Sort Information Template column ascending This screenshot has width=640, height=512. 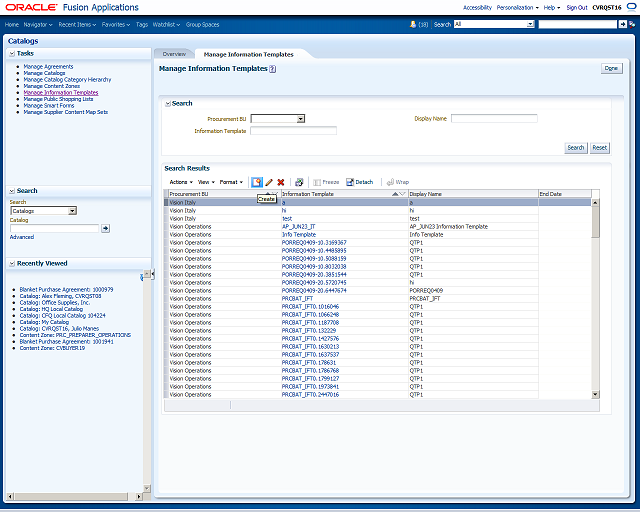point(395,194)
